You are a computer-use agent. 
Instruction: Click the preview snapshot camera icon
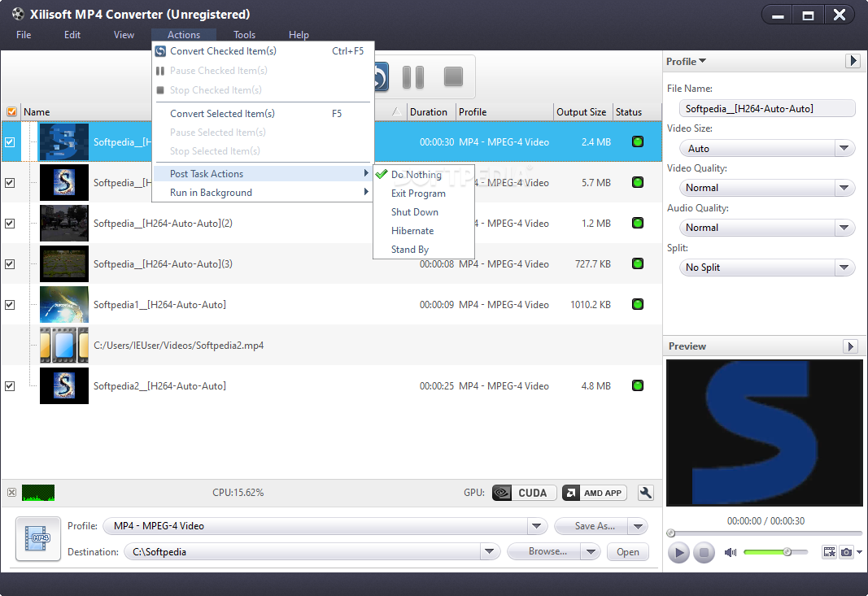(x=846, y=552)
